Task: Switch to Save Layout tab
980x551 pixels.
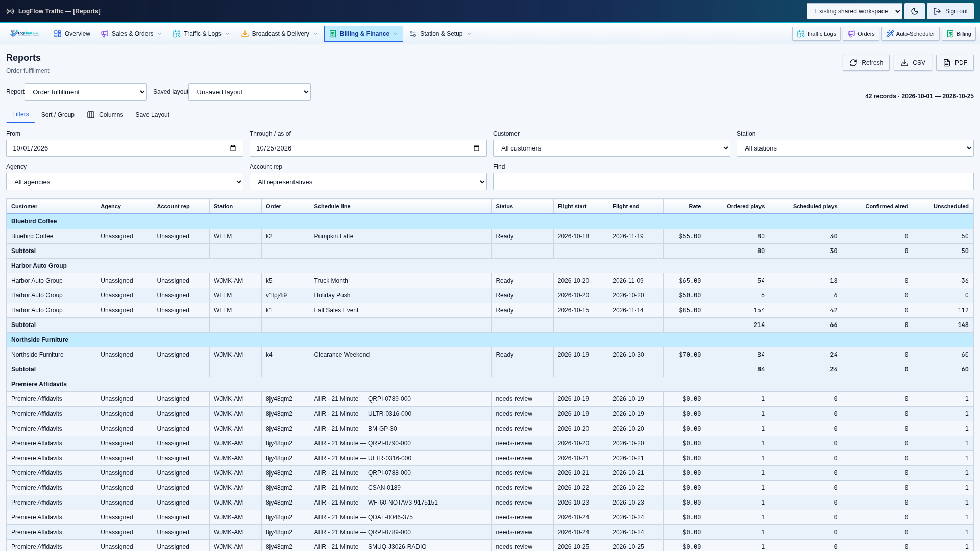Action: click(152, 115)
